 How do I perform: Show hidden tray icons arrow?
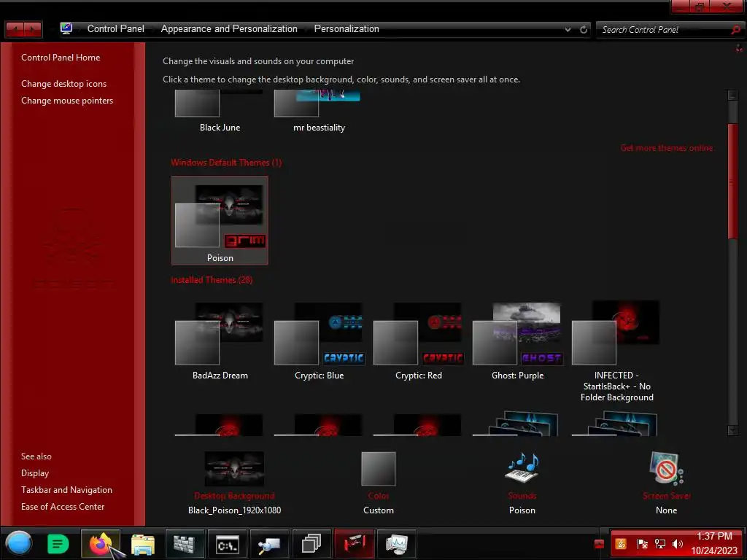coord(600,544)
